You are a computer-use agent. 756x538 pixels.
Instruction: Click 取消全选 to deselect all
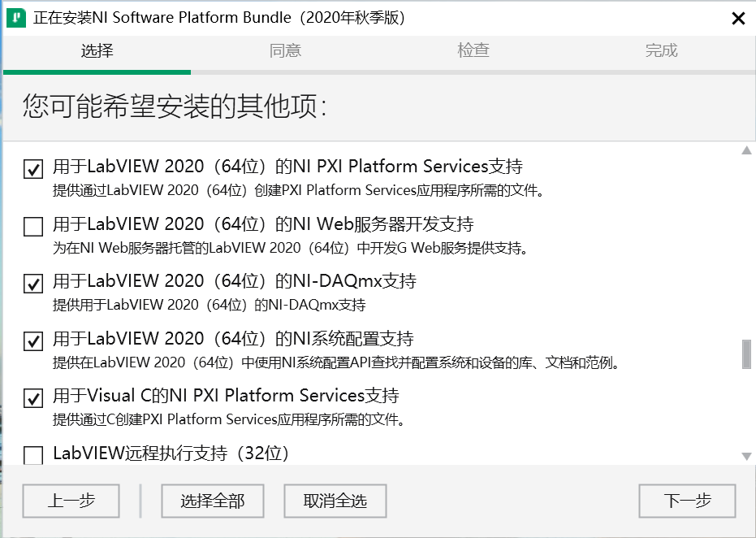pyautogui.click(x=335, y=501)
